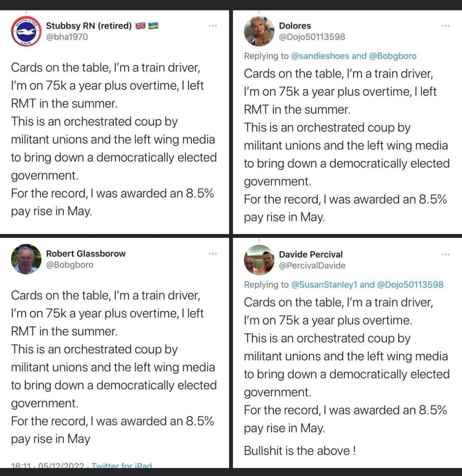Open the @PercivalDavide handle
The height and width of the screenshot is (476, 462).
312,266
